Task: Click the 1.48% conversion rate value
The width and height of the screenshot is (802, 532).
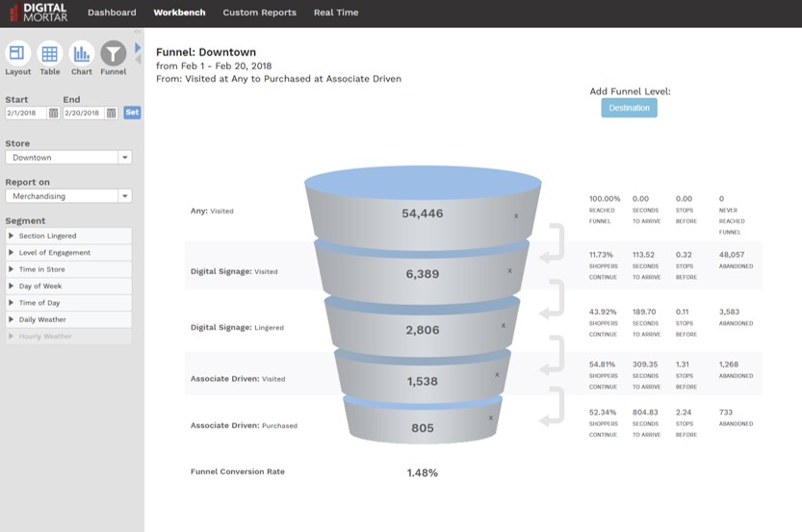Action: [423, 472]
